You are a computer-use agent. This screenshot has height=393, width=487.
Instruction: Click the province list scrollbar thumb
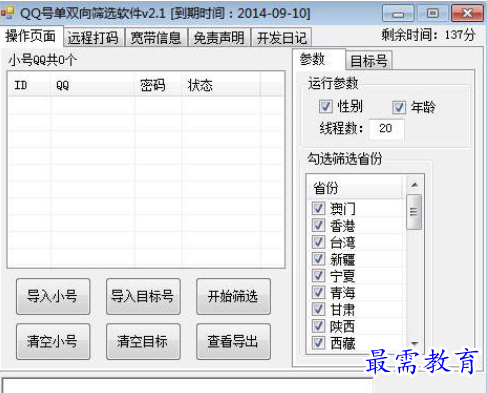click(414, 212)
